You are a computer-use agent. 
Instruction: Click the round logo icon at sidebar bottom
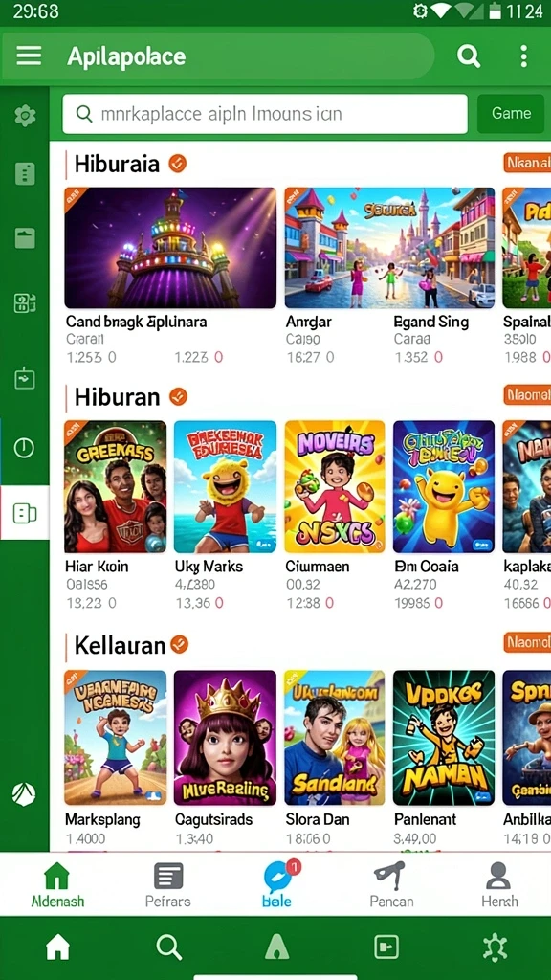(24, 794)
